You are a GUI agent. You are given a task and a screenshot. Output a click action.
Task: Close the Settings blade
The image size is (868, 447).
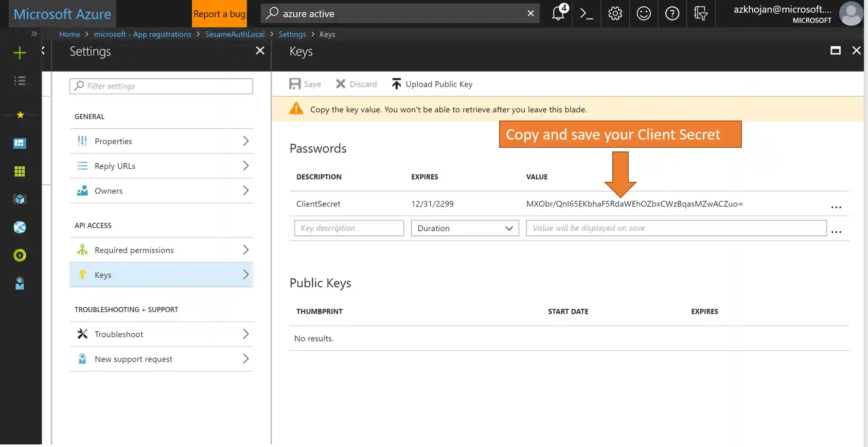[x=260, y=50]
